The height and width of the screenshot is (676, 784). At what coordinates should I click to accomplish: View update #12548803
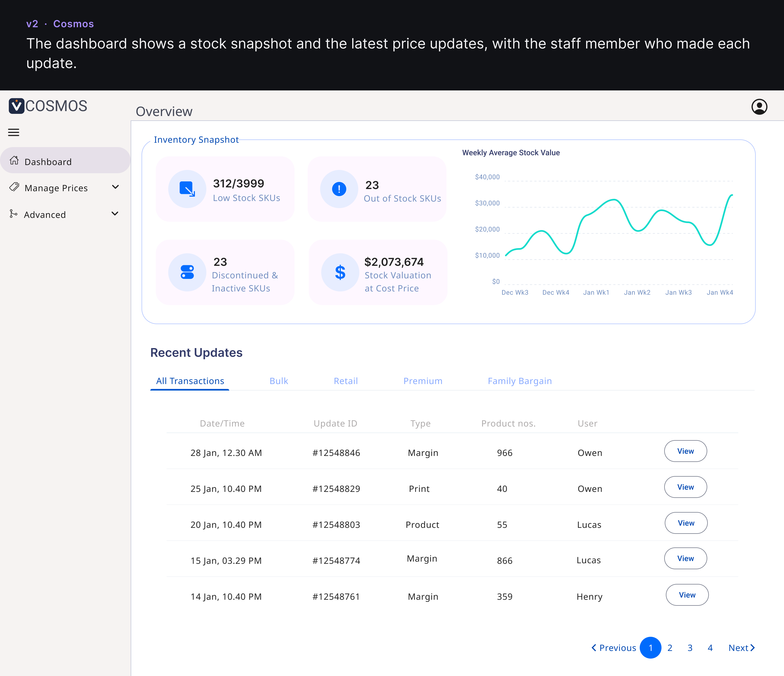point(686,523)
